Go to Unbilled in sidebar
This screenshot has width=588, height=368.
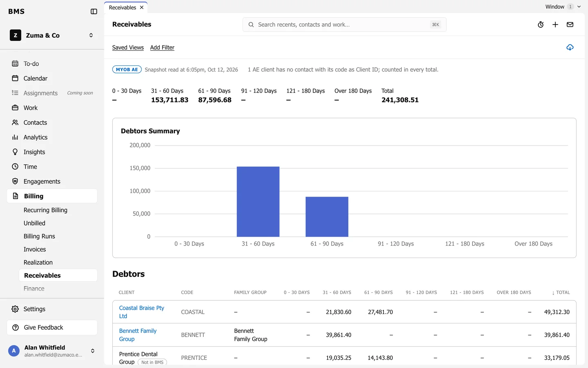click(x=34, y=223)
